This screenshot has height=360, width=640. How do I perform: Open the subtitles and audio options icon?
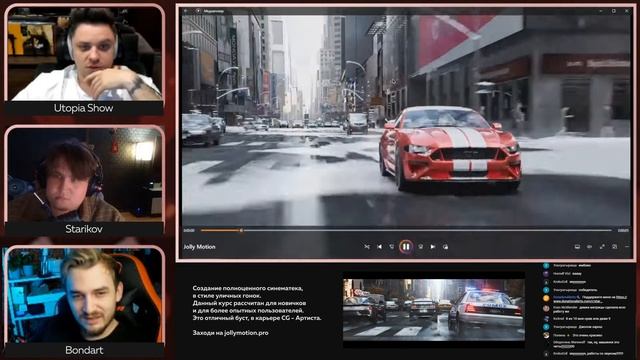pyautogui.click(x=577, y=247)
